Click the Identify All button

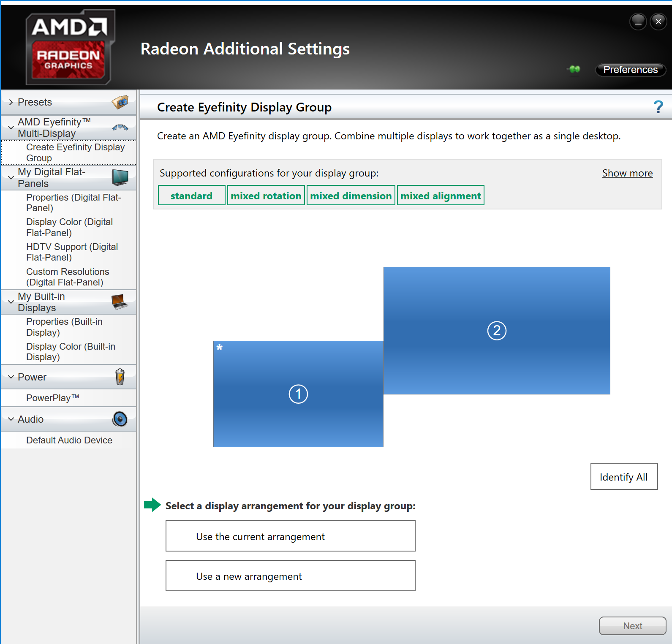click(x=624, y=476)
